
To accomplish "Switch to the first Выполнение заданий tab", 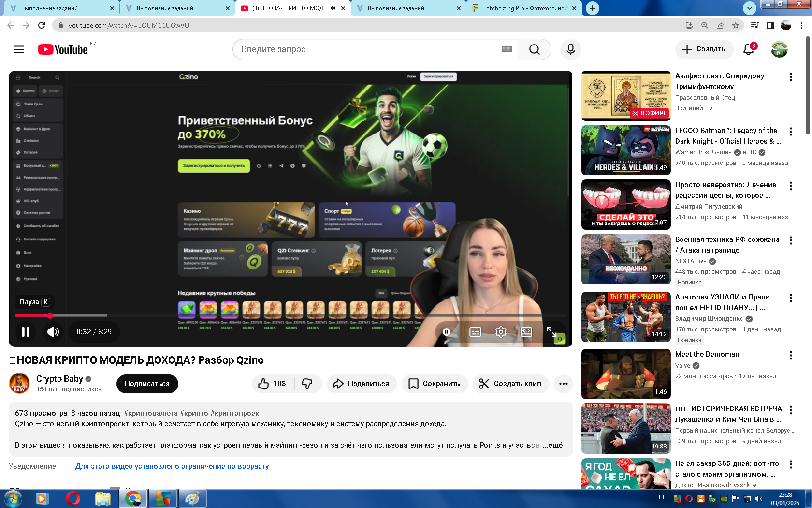I will click(62, 8).
